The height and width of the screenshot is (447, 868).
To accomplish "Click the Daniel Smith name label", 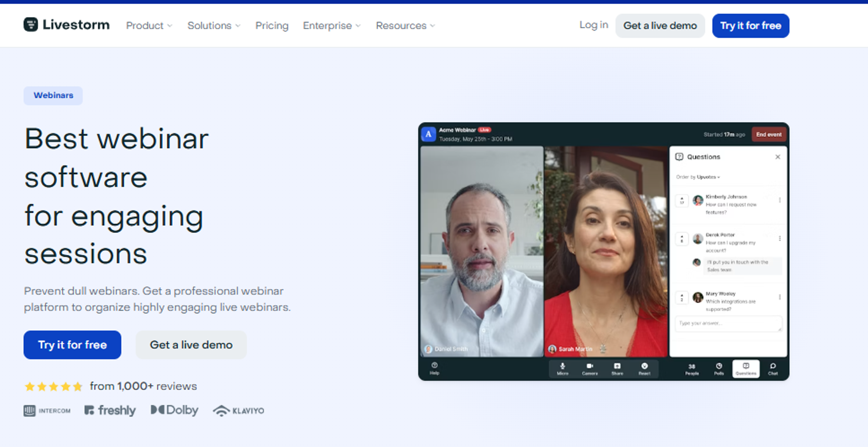I will click(x=451, y=349).
